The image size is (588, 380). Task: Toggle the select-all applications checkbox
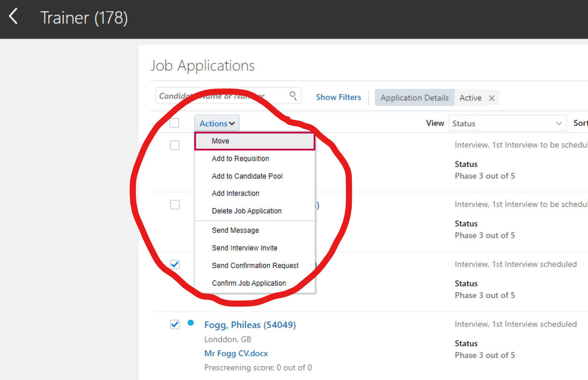point(174,123)
